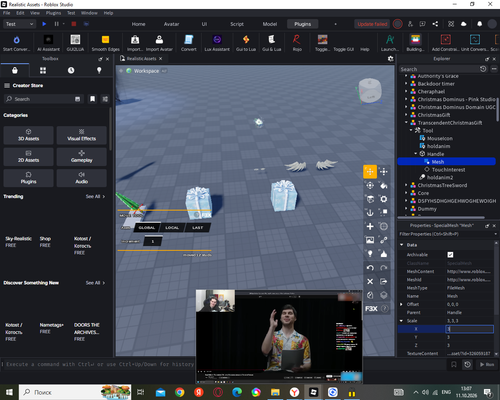The height and width of the screenshot is (400, 500).
Task: Close the Realistic Assets viewport tab
Action: click(160, 59)
